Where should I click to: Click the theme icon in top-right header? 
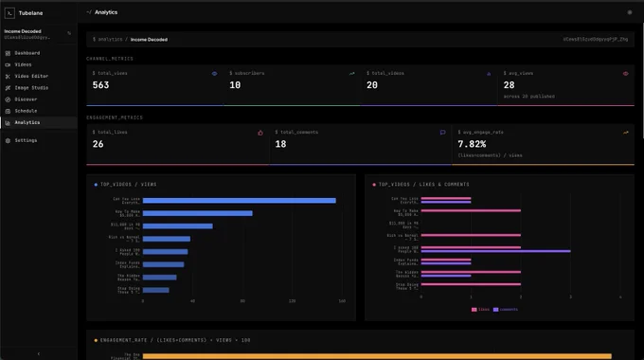coord(629,12)
